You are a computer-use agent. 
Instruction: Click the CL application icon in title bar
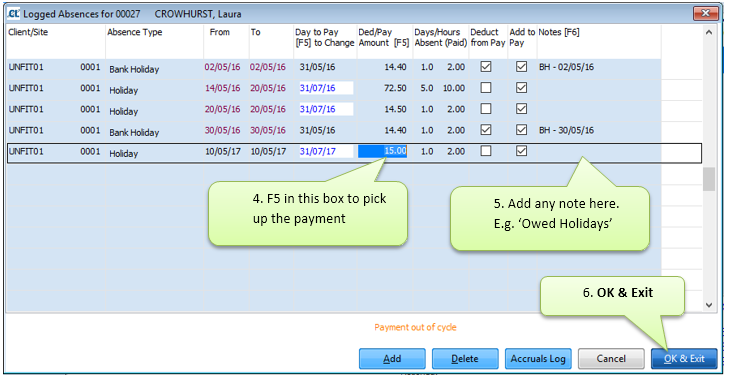(13, 13)
